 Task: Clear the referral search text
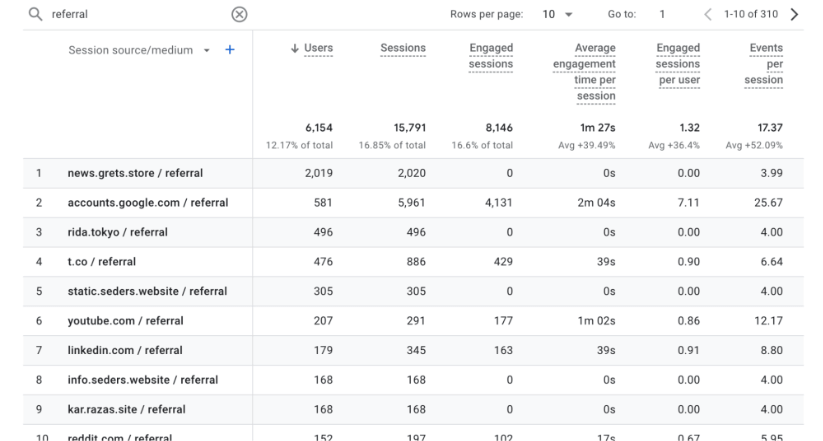tap(239, 14)
